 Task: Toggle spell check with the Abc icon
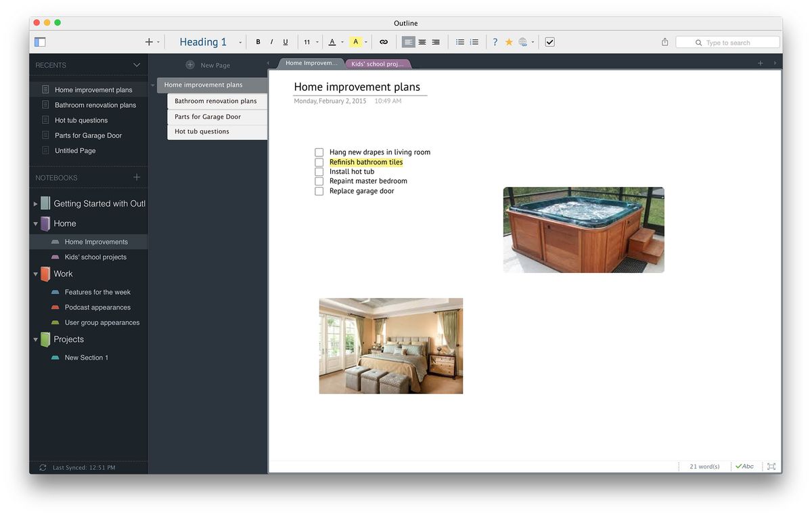(744, 466)
